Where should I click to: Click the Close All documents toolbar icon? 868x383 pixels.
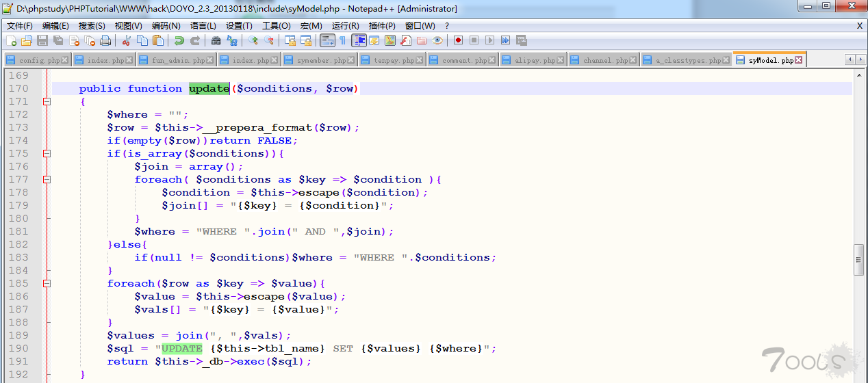click(x=90, y=40)
